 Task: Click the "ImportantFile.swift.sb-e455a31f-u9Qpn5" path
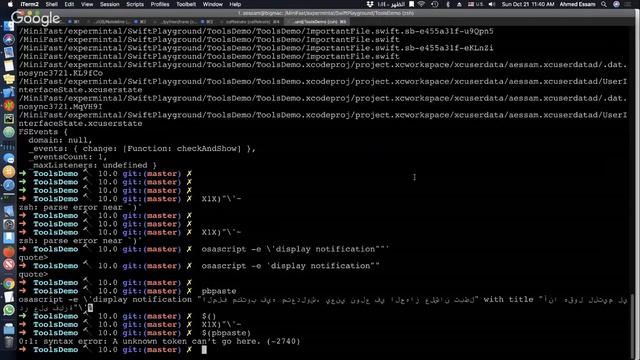coord(400,31)
